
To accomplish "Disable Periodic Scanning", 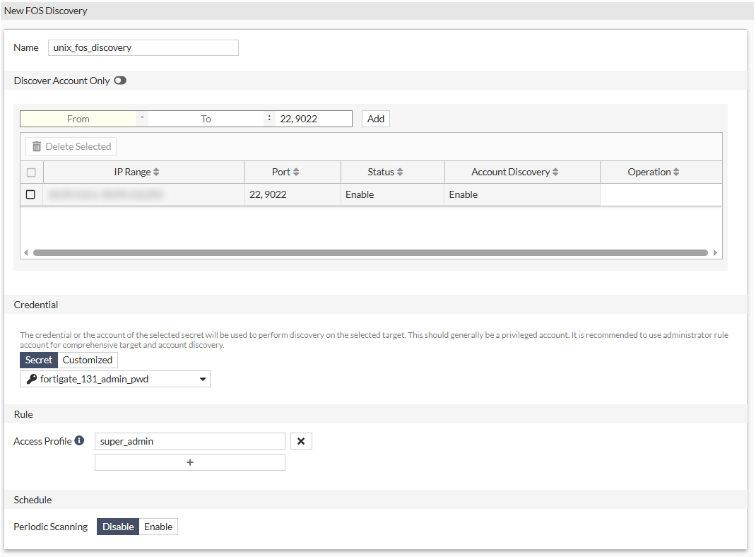I will 118,527.
